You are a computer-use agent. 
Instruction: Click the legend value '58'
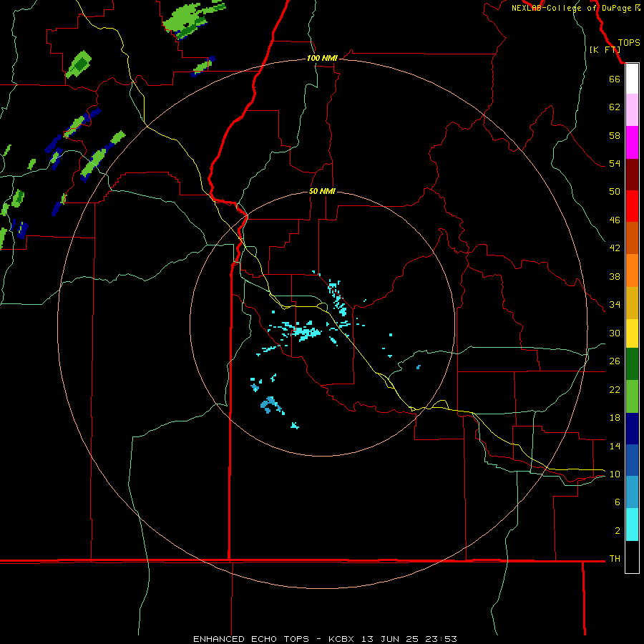[x=615, y=135]
